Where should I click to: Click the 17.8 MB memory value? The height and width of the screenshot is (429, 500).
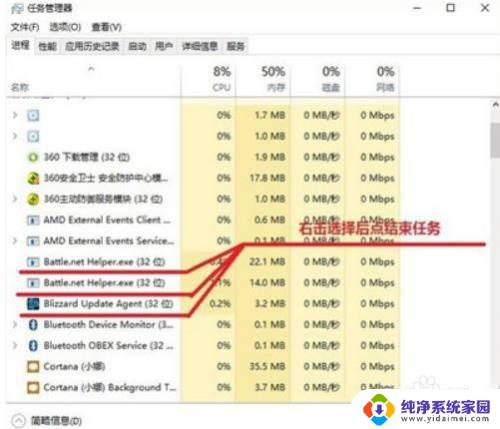pos(267,178)
